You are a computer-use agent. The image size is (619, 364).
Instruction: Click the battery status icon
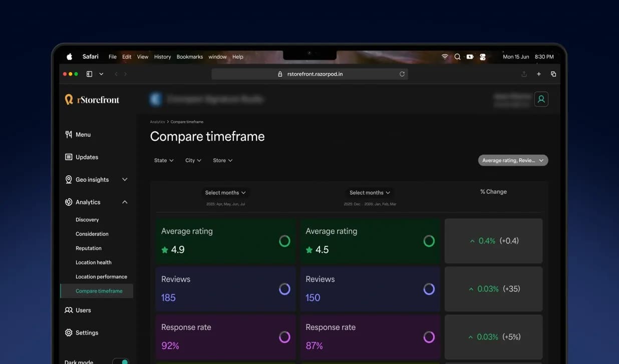pyautogui.click(x=470, y=57)
